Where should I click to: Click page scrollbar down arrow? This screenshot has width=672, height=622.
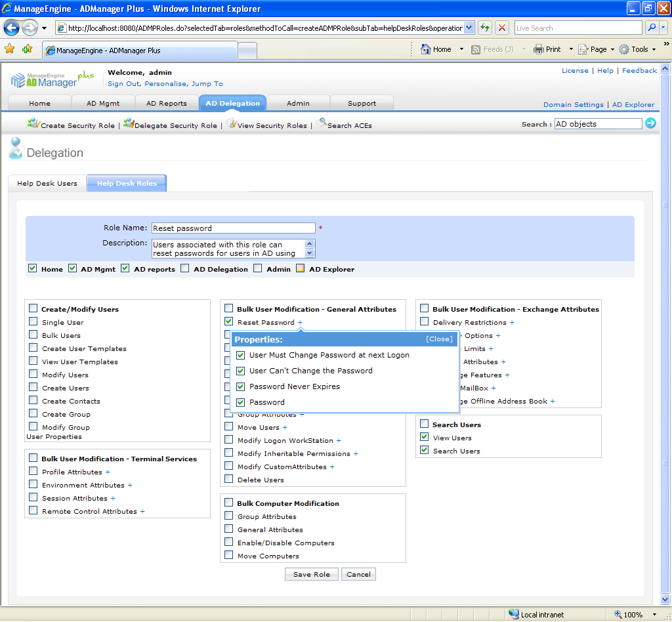(665, 599)
